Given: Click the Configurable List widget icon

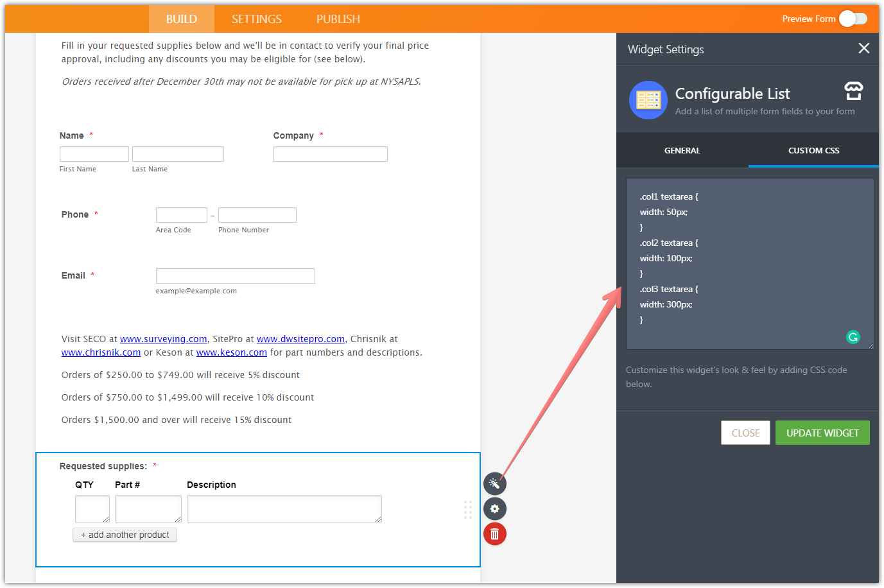Looking at the screenshot, I should click(x=648, y=100).
